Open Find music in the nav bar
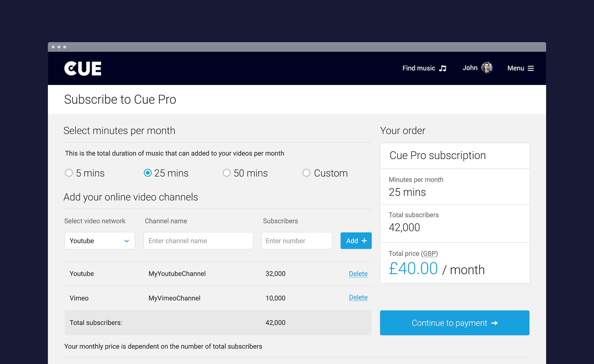 point(419,68)
